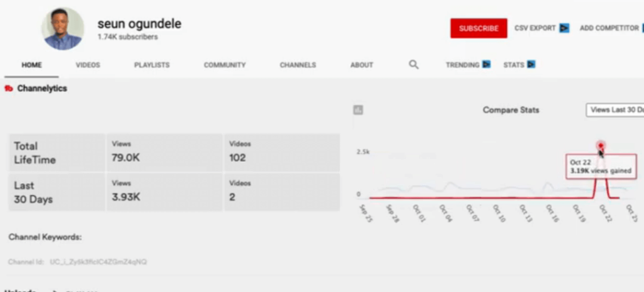This screenshot has height=292, width=644.
Task: Click the red Channelytics logo icon
Action: click(x=9, y=89)
